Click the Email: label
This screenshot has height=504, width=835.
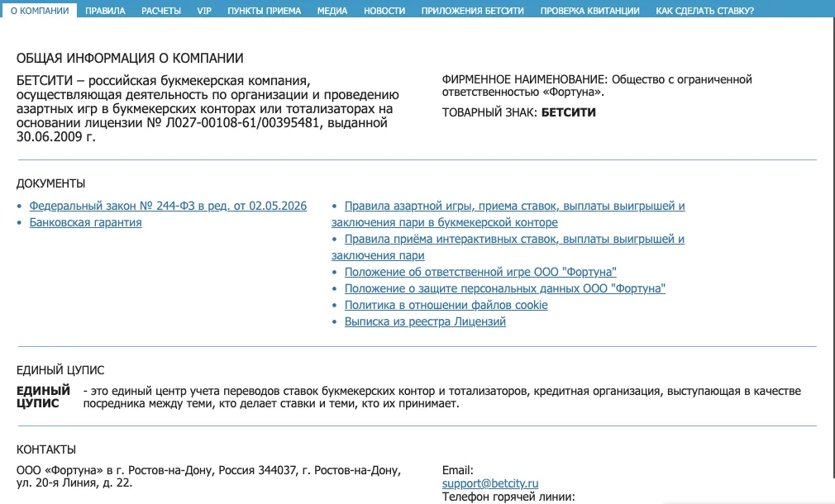(457, 470)
